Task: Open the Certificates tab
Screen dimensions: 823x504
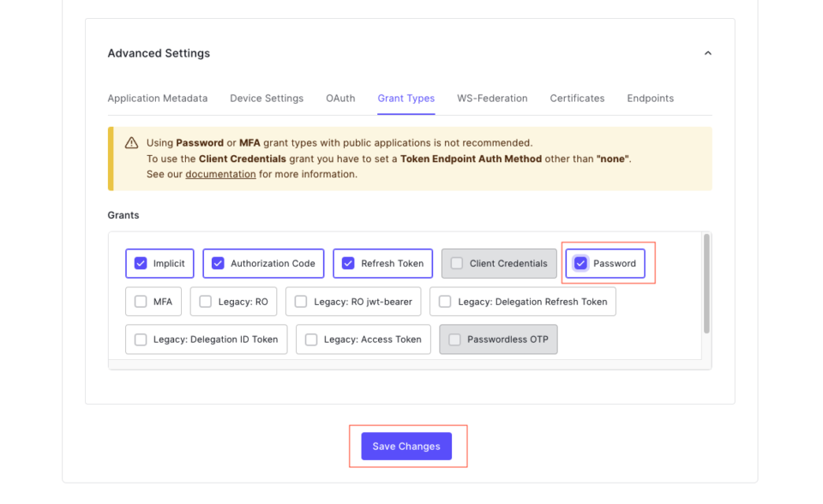Action: (577, 98)
